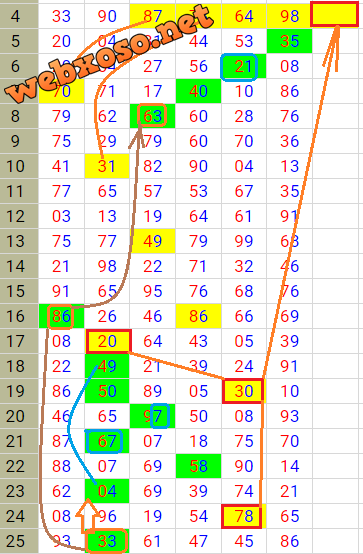Select orange-circled green cell 33 in row 25
The width and height of the screenshot is (363, 554).
107,541
